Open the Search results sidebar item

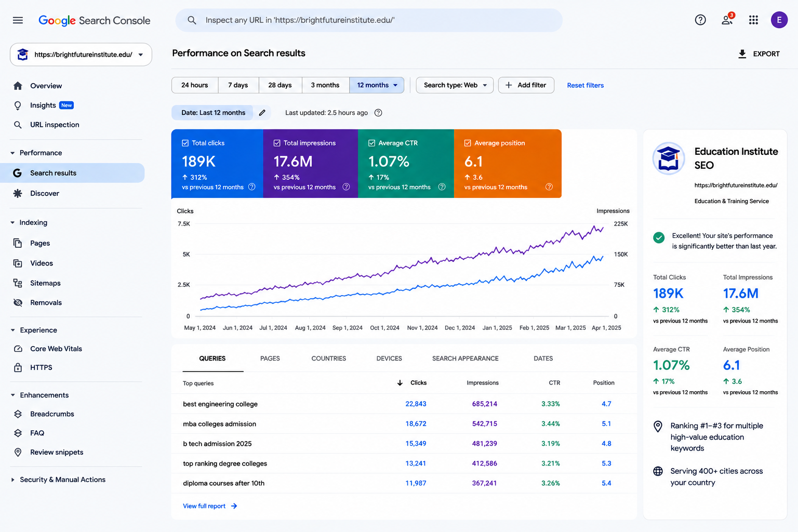click(x=72, y=173)
